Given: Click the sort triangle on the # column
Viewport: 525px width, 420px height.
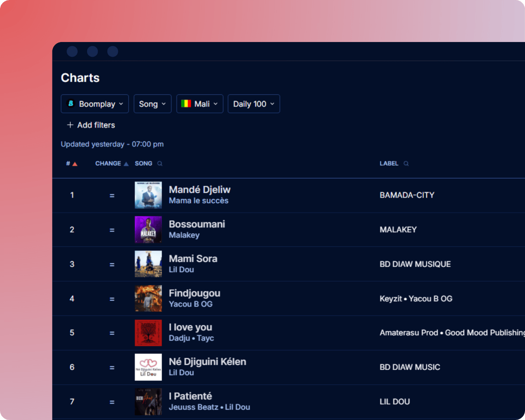Looking at the screenshot, I should tap(75, 163).
